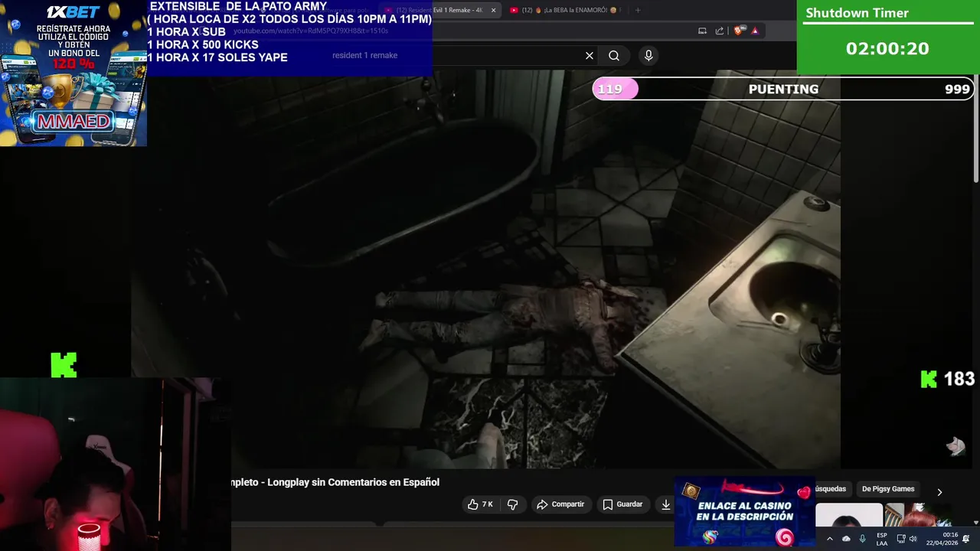The width and height of the screenshot is (980, 551).
Task: Click the install app icon in the address bar
Action: (x=702, y=31)
